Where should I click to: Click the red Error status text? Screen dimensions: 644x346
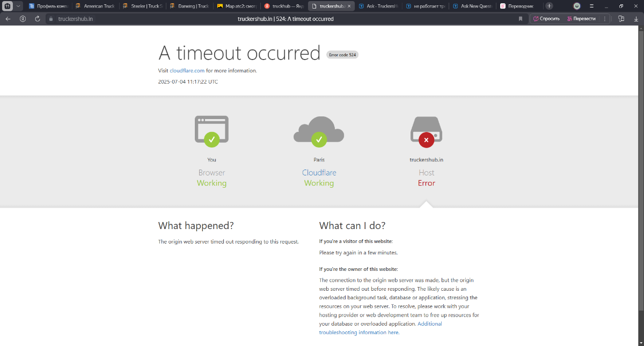tap(426, 183)
